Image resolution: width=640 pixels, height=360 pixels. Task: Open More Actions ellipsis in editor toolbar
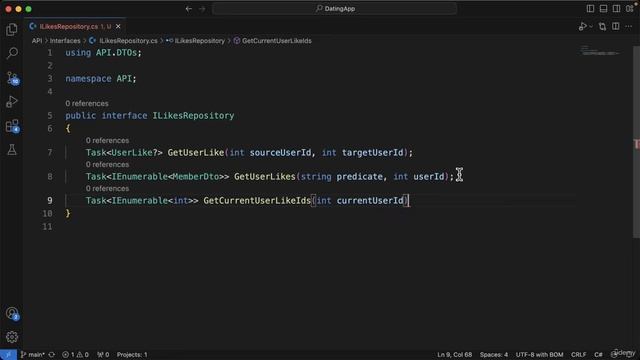[x=629, y=27]
